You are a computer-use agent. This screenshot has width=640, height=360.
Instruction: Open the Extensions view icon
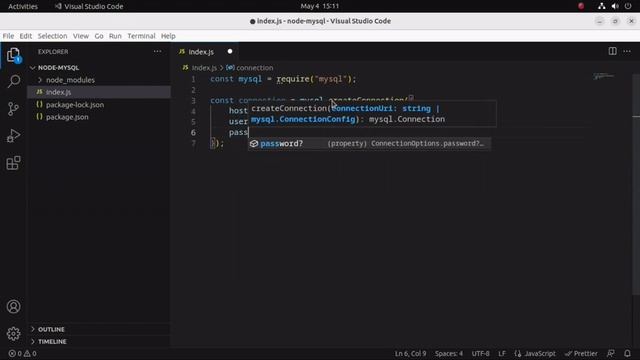[13, 163]
